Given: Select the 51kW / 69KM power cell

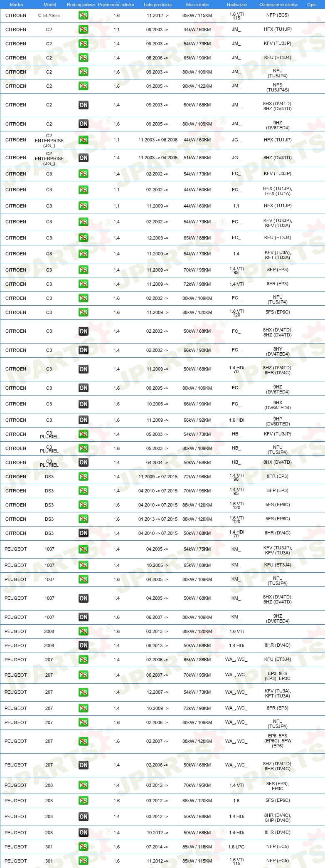Looking at the screenshot, I should (x=197, y=158).
